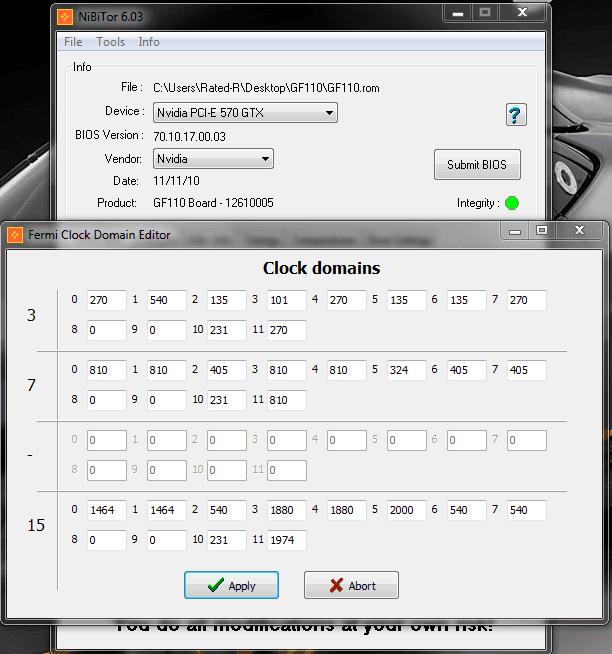
Task: Select group 7 field 5 showing 324
Action: coord(407,370)
